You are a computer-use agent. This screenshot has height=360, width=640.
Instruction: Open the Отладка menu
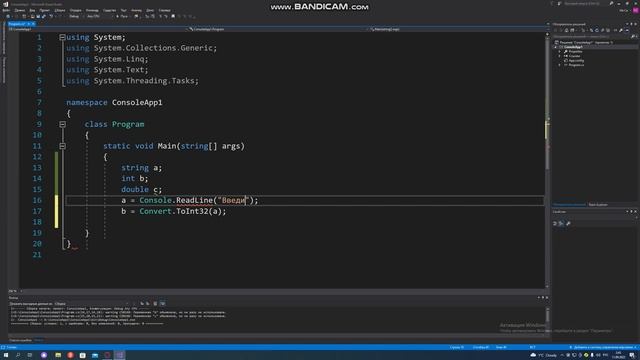click(x=76, y=10)
